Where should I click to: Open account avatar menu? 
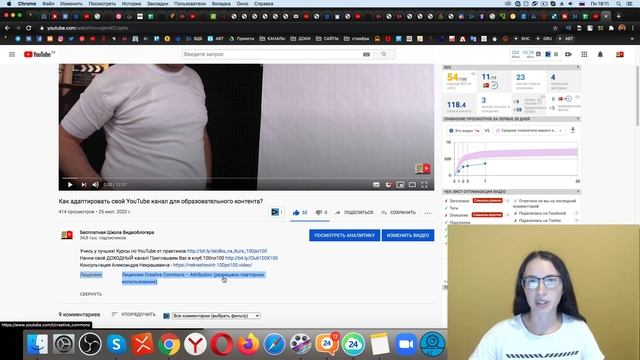coord(620,54)
